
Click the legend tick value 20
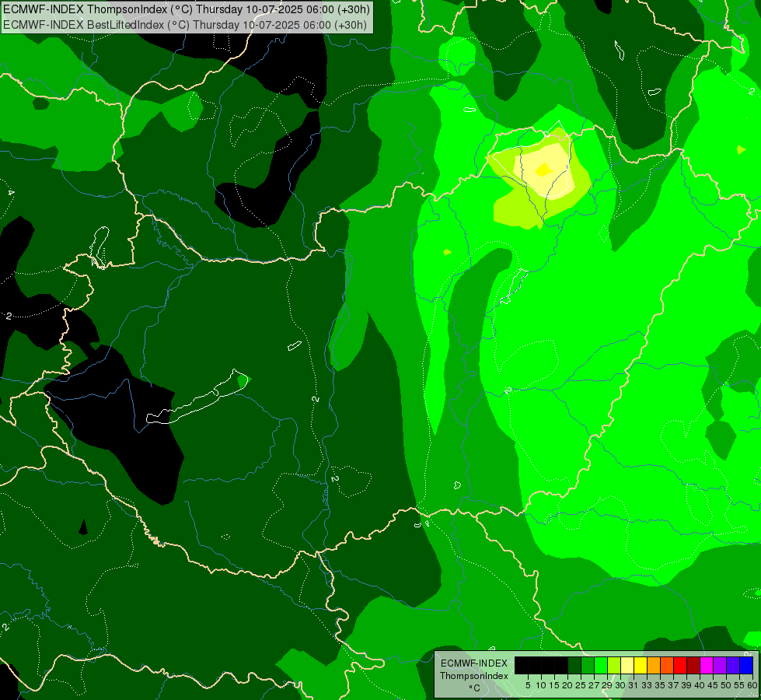click(567, 685)
